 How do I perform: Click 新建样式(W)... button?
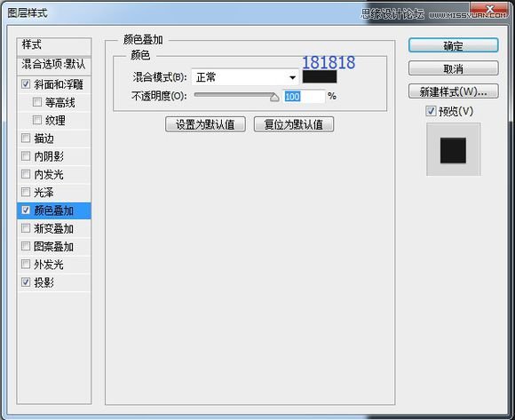453,91
